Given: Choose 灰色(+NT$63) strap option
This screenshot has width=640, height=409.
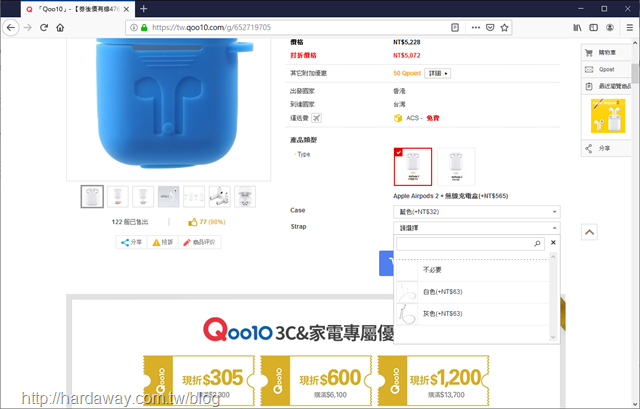Looking at the screenshot, I should (x=473, y=314).
